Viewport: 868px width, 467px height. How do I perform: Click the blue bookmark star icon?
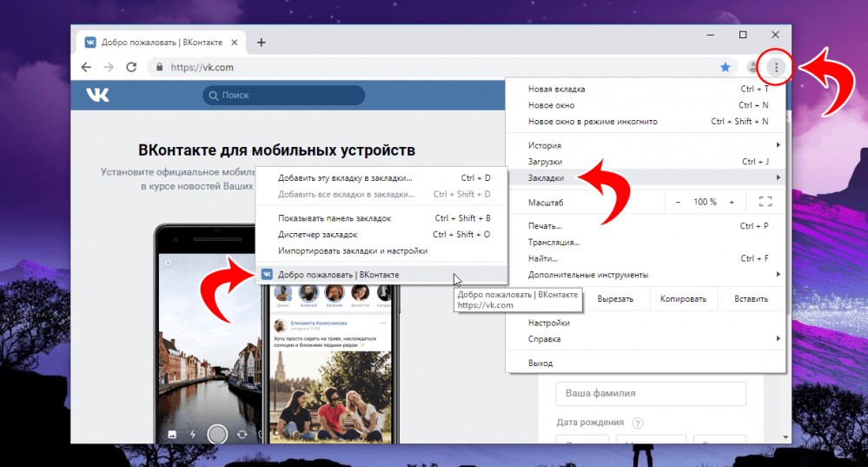[x=726, y=67]
